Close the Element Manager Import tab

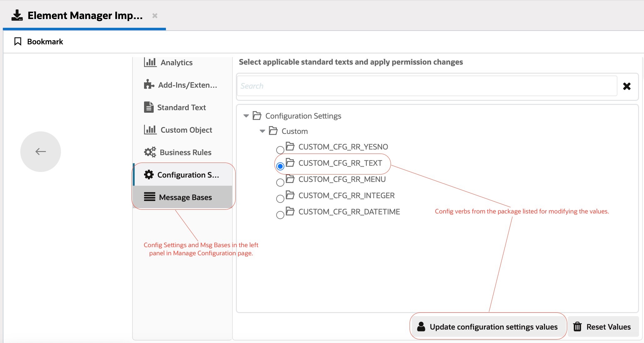coord(155,16)
